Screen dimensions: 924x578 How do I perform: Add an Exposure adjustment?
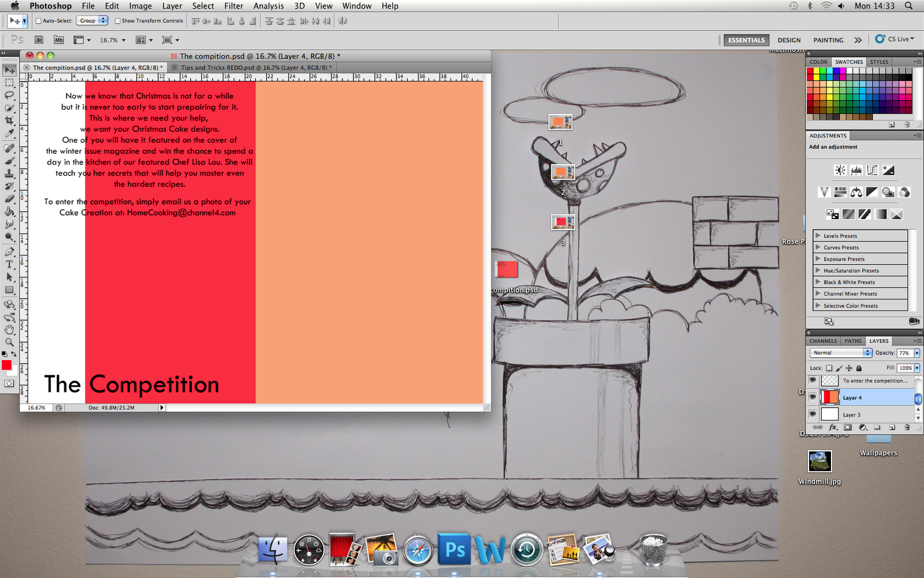tap(889, 170)
